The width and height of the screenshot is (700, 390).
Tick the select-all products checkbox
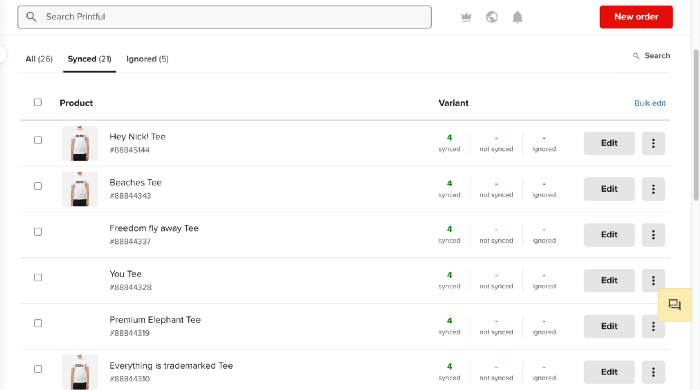38,102
